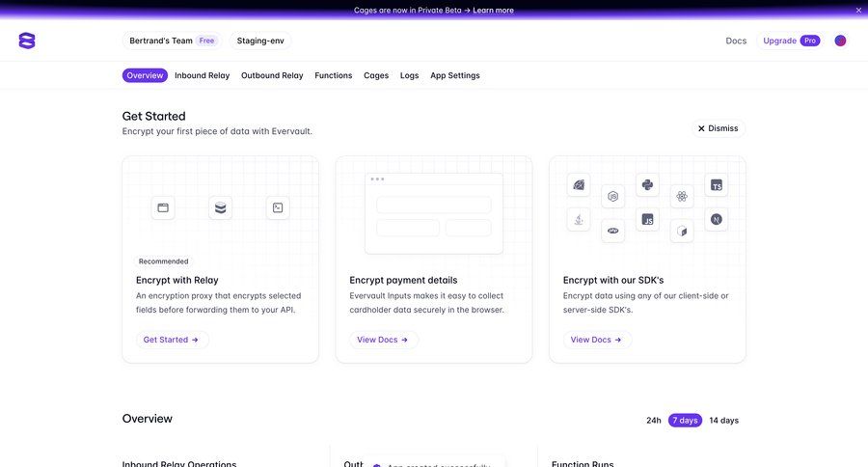Switch to the Overview tab
This screenshot has height=467, width=868.
pyautogui.click(x=145, y=75)
